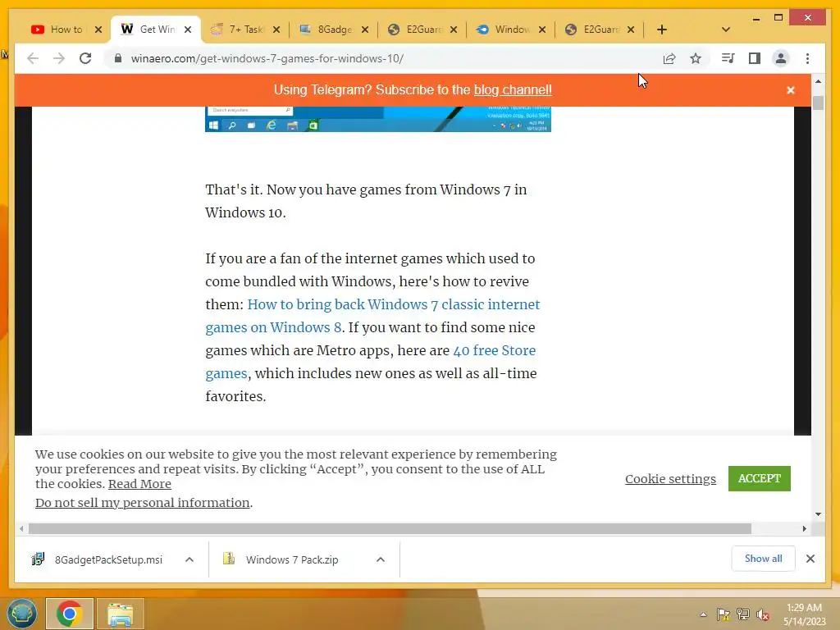The image size is (840, 630).
Task: Open File Explorer from the taskbar
Action: 121,614
